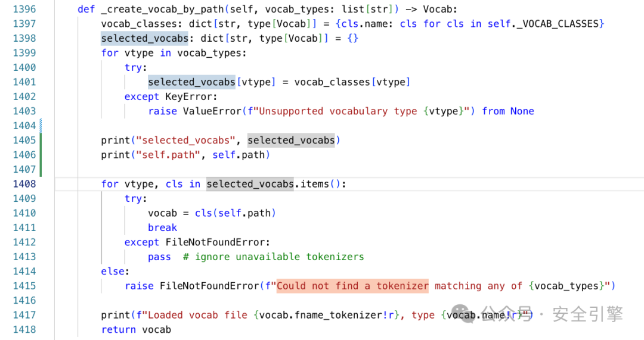
Task: Click the '# ignore unavailable tokenizers' comment
Action: pos(274,257)
